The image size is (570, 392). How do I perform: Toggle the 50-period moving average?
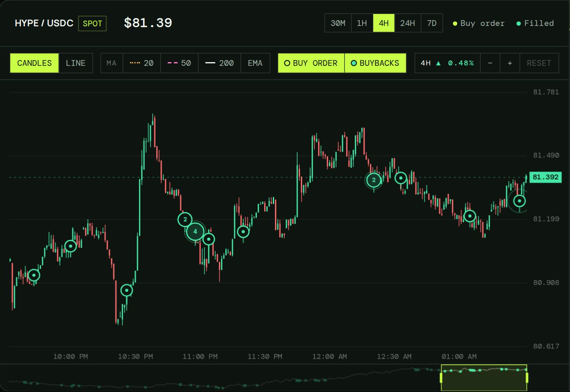pyautogui.click(x=179, y=63)
